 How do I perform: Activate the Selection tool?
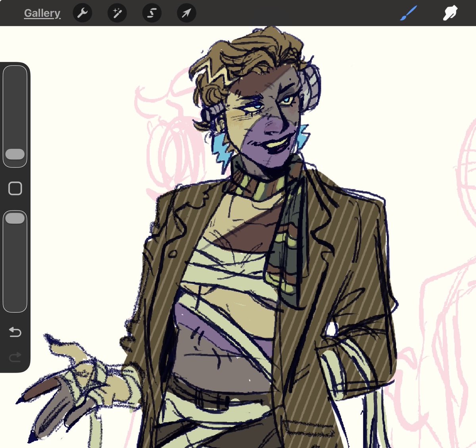click(152, 13)
